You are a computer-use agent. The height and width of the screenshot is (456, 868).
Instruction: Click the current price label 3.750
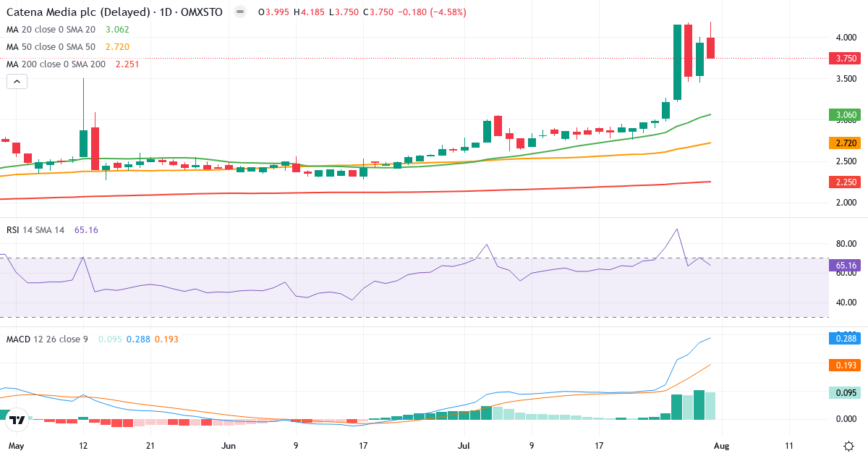point(846,59)
